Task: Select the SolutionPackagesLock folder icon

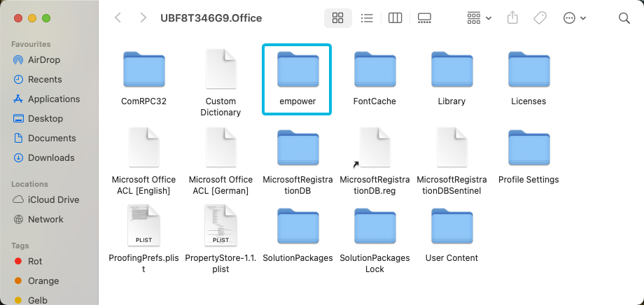Action: coord(375,226)
